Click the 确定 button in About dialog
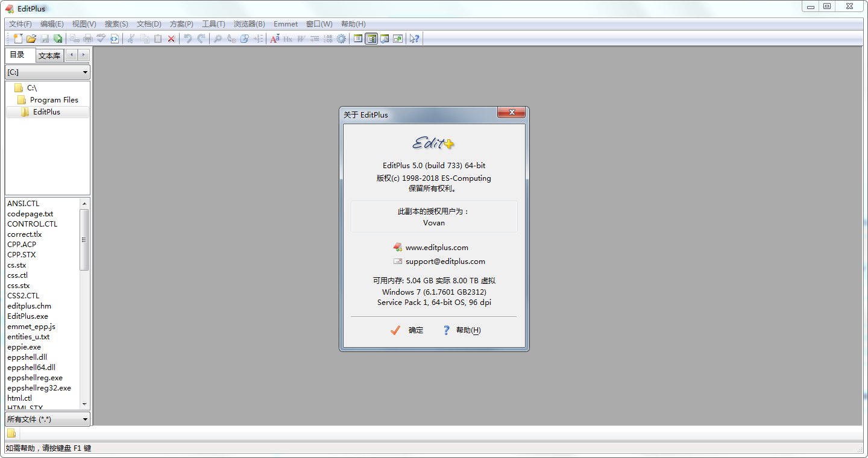 point(408,330)
